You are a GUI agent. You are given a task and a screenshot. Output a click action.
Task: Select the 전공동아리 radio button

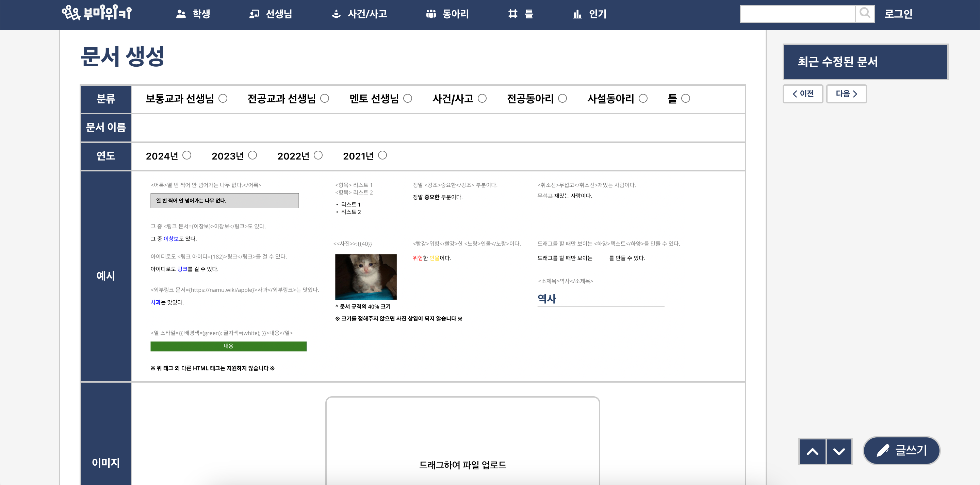coord(562,99)
